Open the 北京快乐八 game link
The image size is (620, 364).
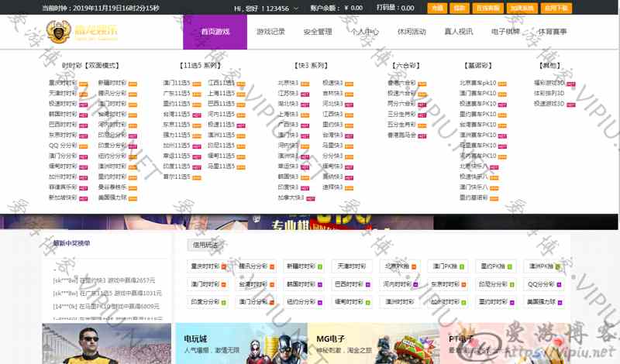(474, 167)
